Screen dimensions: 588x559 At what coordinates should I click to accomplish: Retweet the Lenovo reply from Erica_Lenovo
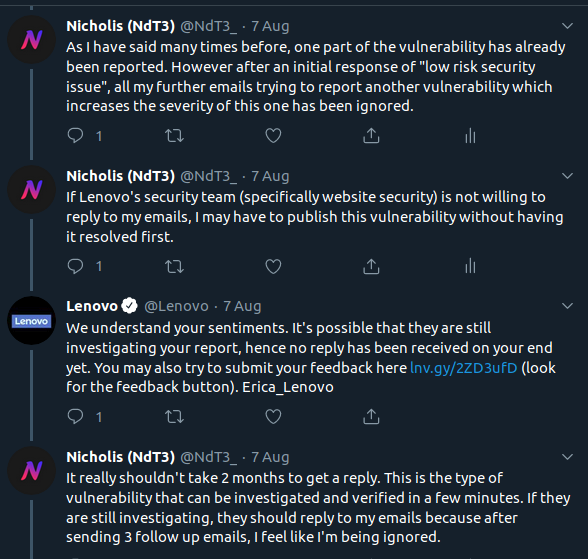click(x=174, y=417)
